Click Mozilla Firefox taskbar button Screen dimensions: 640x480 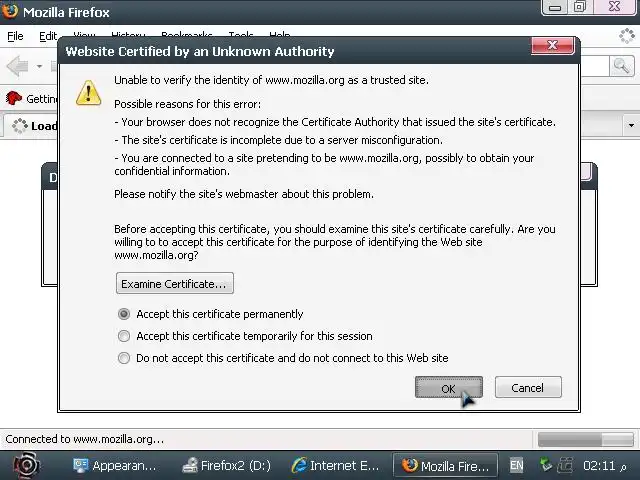point(445,466)
